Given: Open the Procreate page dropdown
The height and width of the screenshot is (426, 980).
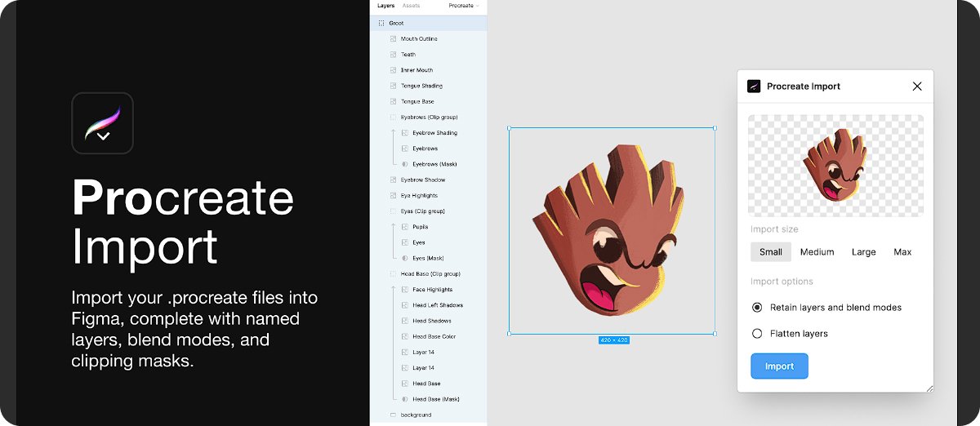Looking at the screenshot, I should (464, 6).
